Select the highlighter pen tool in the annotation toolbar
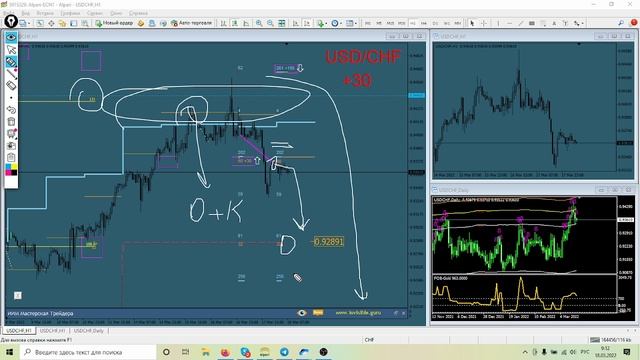The image size is (640, 360). coord(11,62)
